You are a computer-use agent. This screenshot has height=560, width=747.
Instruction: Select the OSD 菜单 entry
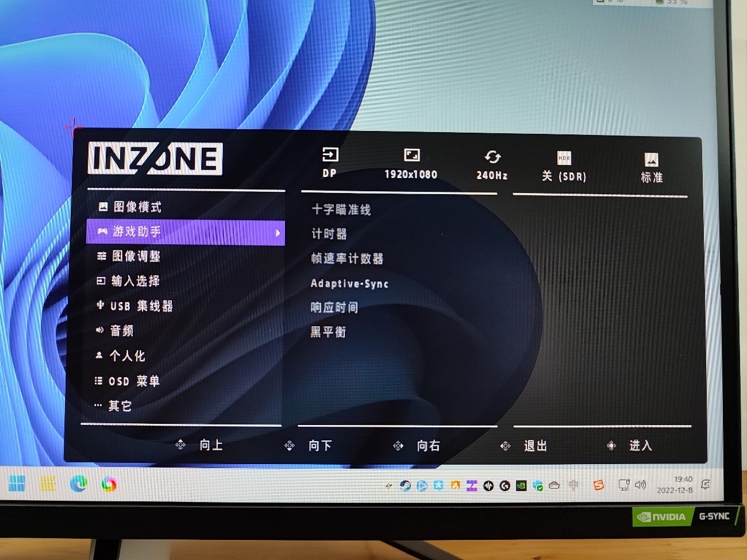tap(127, 381)
